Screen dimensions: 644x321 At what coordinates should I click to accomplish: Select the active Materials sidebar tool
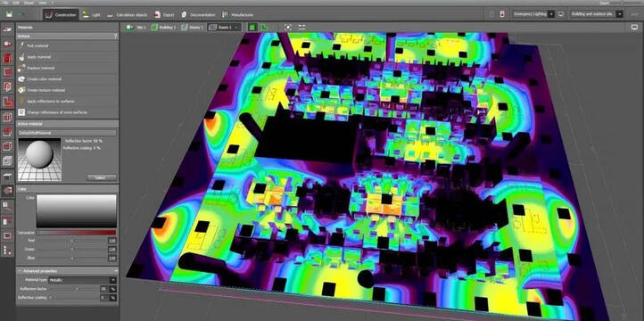coord(7,191)
